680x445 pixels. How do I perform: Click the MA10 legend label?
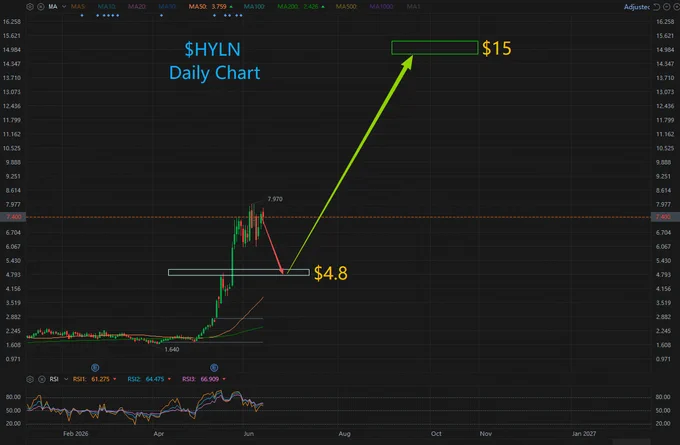106,7
